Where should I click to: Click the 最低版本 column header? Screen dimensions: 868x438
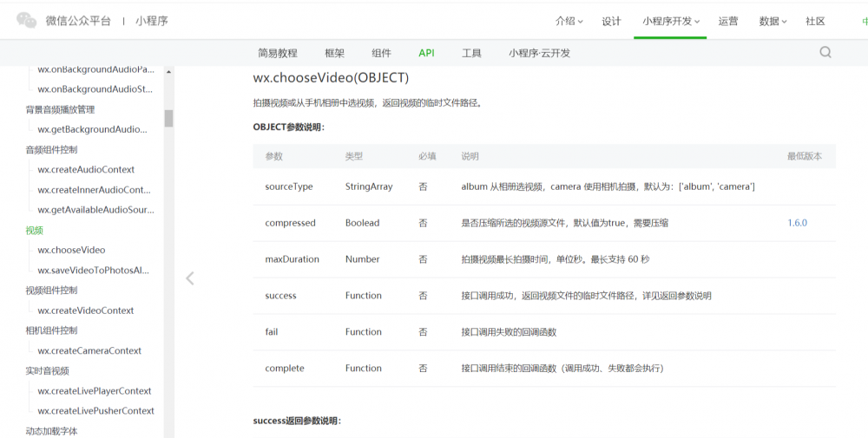pyautogui.click(x=805, y=156)
